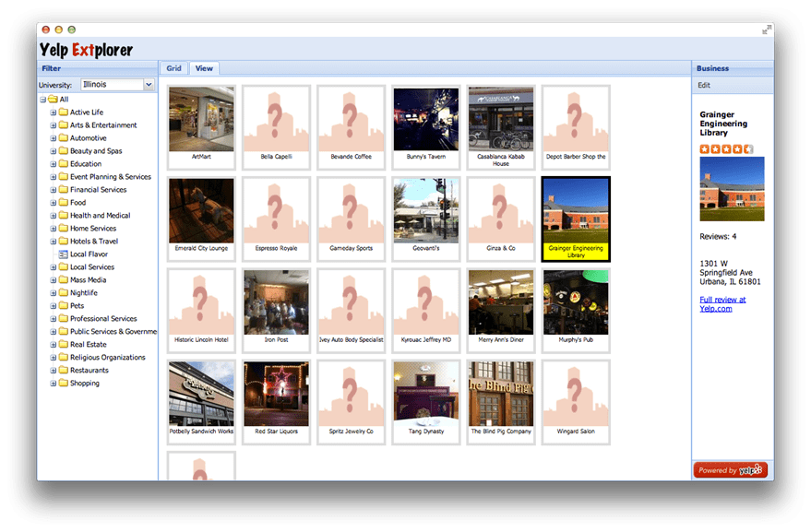Click the Powered by Yelp button

(x=731, y=470)
